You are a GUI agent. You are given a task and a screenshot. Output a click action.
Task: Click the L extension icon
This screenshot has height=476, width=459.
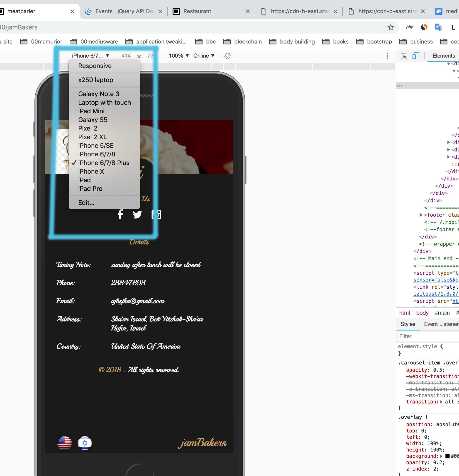click(453, 27)
